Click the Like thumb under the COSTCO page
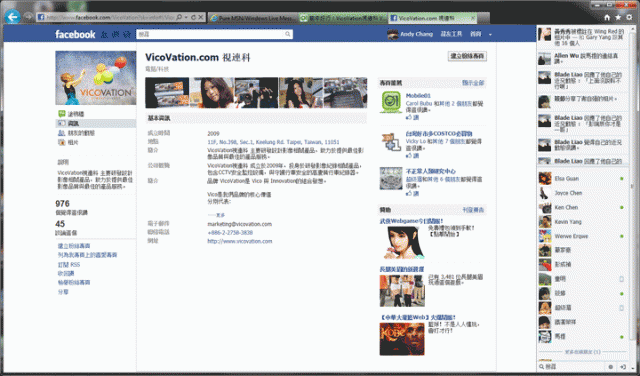Image resolution: width=640 pixels, height=376 pixels. 409,156
